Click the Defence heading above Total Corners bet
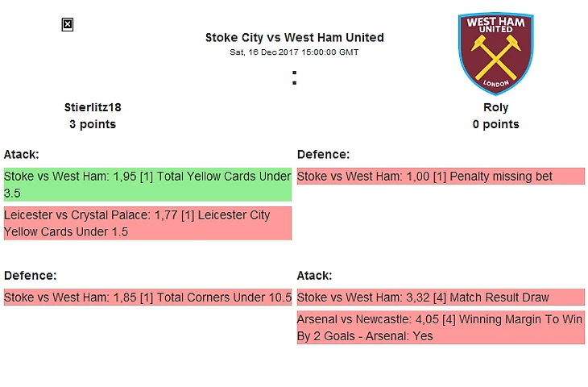The image size is (588, 387). click(30, 276)
